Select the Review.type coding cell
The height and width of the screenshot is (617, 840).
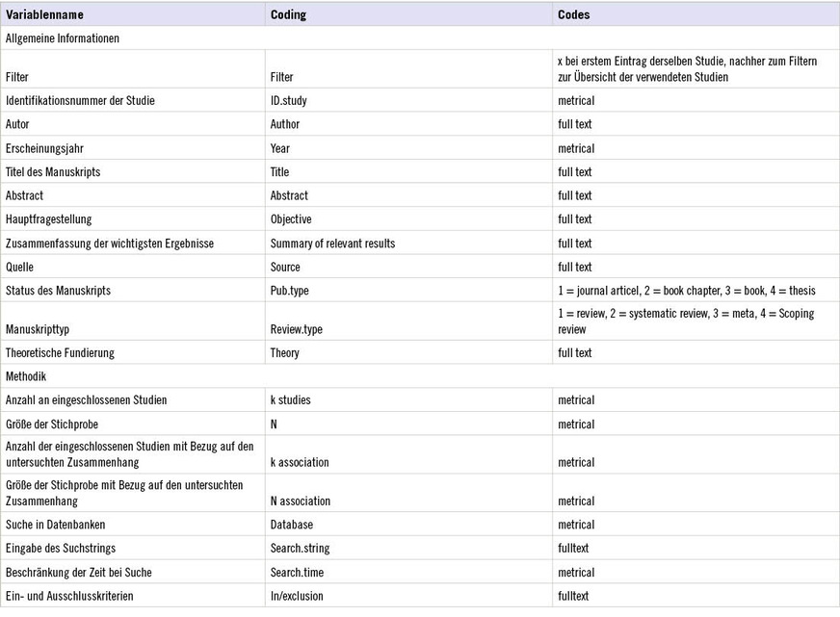click(x=297, y=329)
